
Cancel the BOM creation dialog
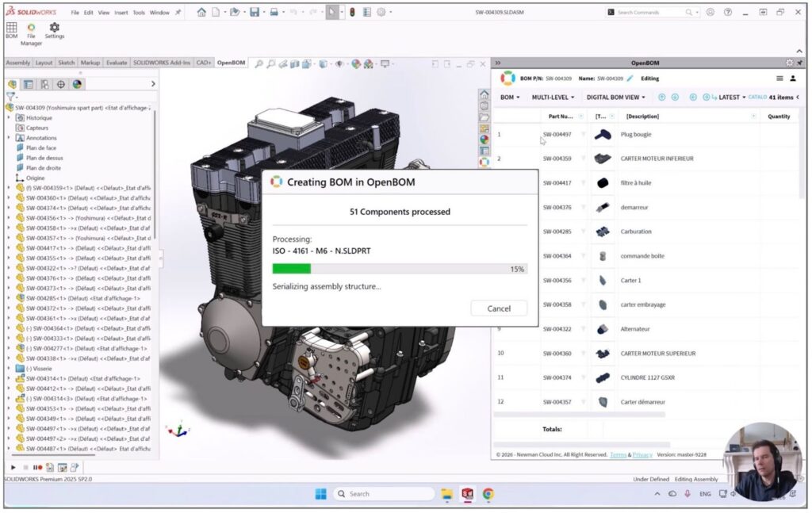click(x=499, y=308)
